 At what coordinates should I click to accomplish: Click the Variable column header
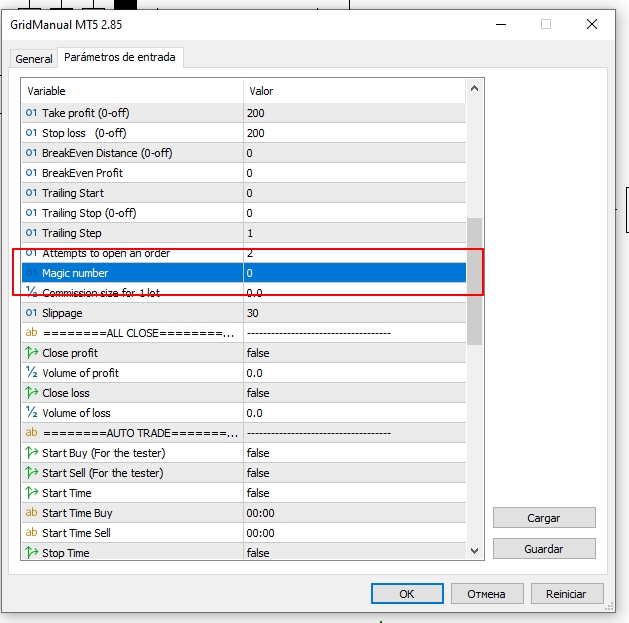coord(132,91)
